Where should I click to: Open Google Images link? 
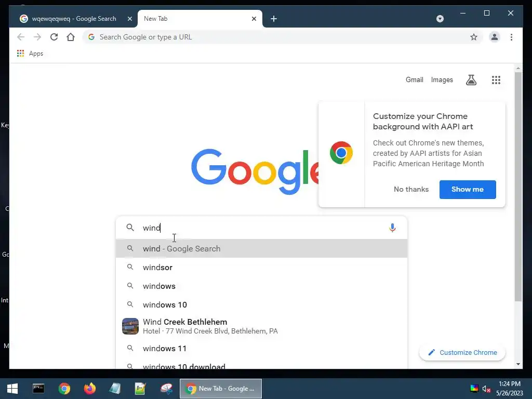point(442,79)
